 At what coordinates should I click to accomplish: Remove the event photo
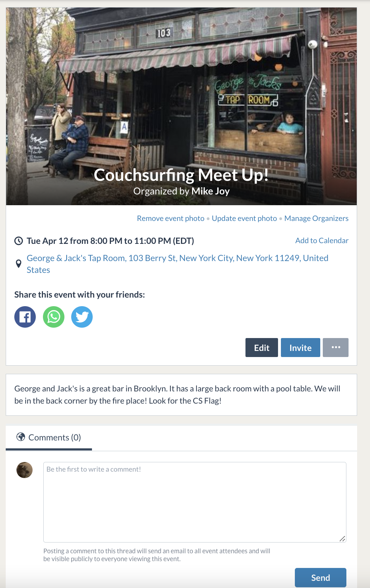(x=171, y=218)
